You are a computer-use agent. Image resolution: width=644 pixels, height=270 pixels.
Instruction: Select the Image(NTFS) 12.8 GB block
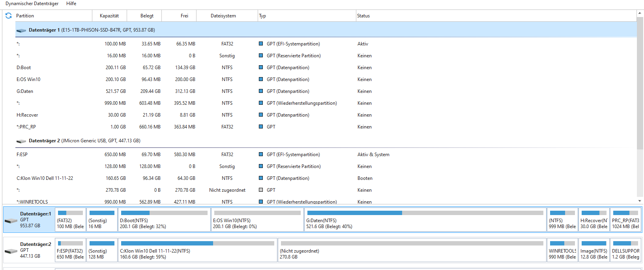click(594, 250)
